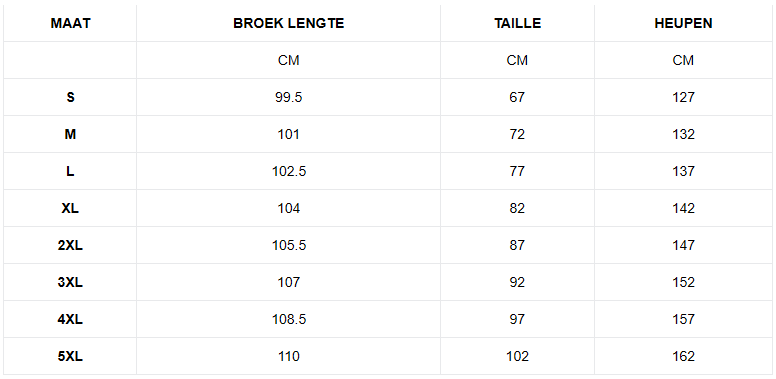Select the 2XL size row label
The width and height of the screenshot is (776, 379).
[x=70, y=245]
